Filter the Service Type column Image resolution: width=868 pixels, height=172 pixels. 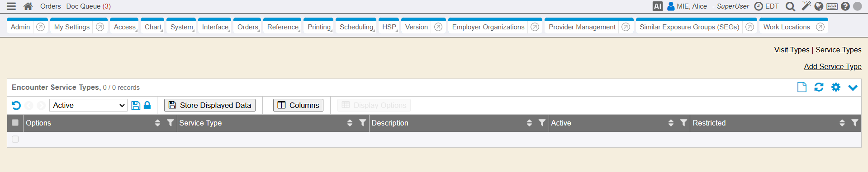(x=362, y=123)
